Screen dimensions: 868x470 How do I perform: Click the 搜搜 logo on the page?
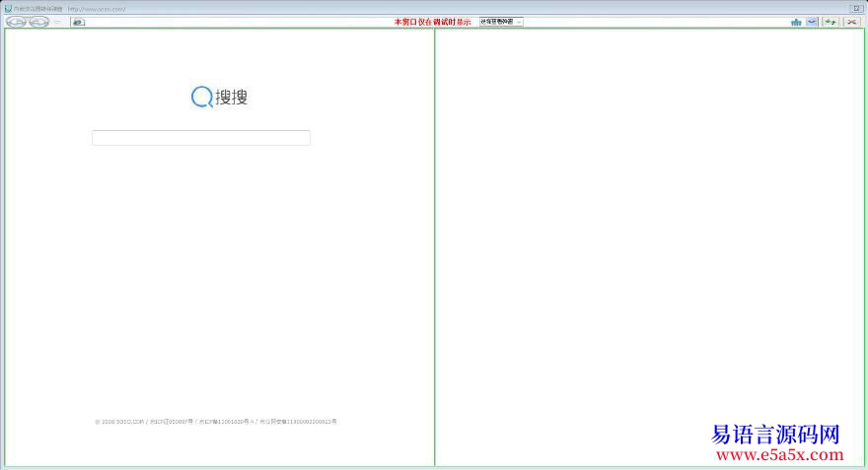232,97
